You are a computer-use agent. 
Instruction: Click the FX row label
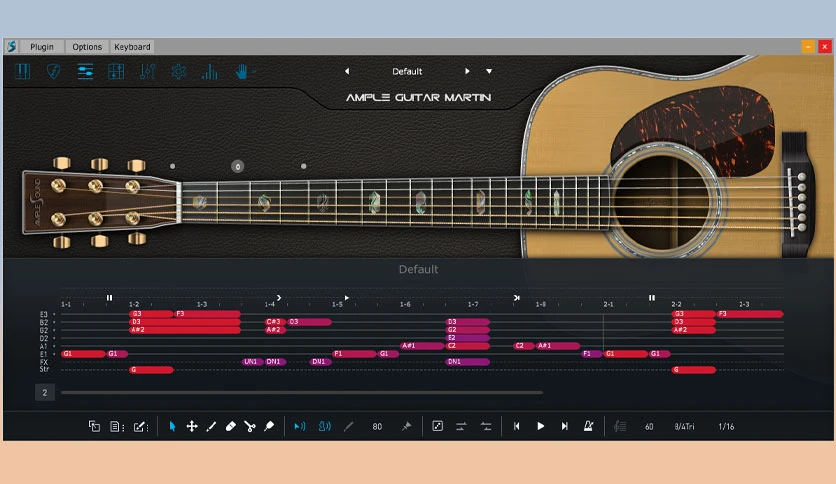[x=44, y=361]
